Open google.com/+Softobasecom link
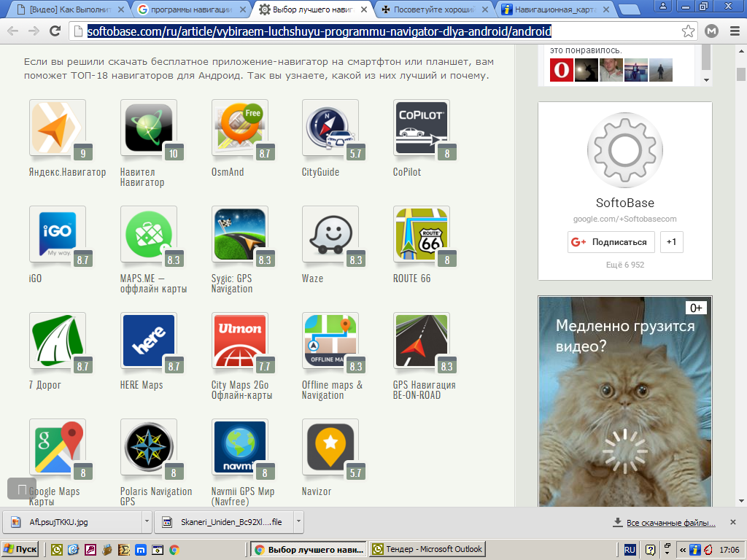Screen dimensions: 747x560 tap(624, 219)
